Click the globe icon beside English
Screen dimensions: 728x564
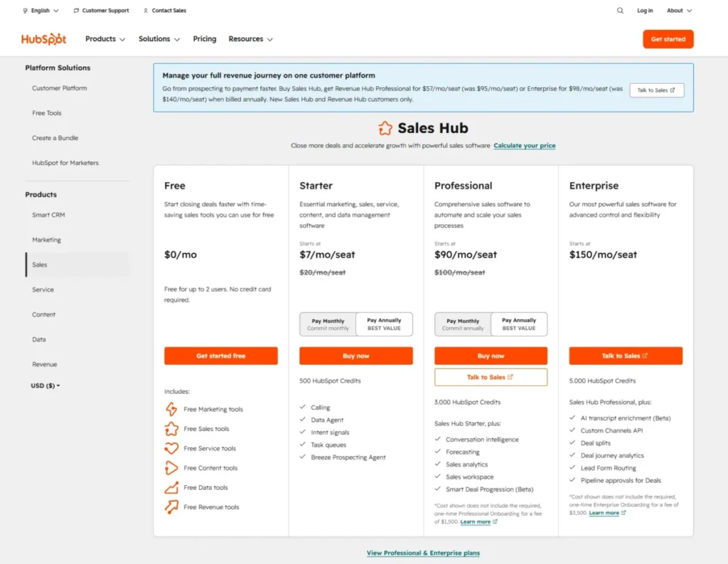coord(25,10)
